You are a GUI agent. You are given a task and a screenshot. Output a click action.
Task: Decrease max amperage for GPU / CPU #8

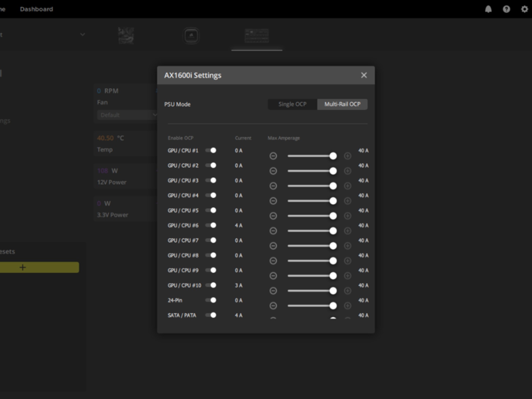coord(273,261)
